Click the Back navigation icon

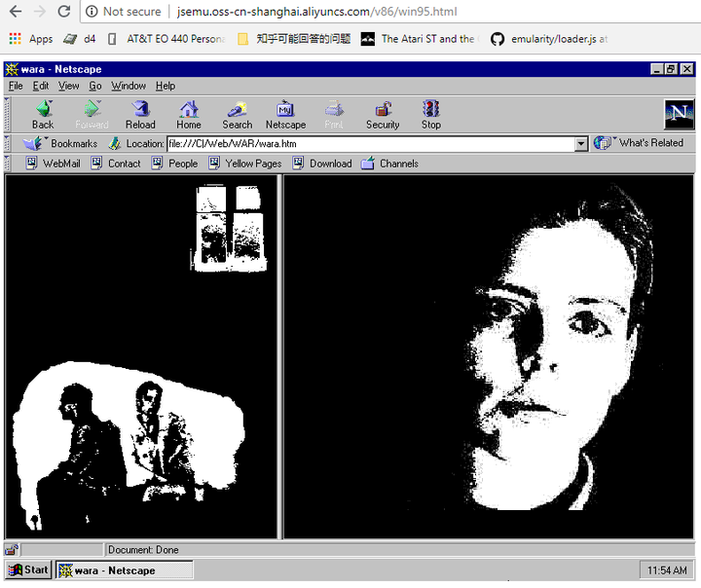(43, 113)
